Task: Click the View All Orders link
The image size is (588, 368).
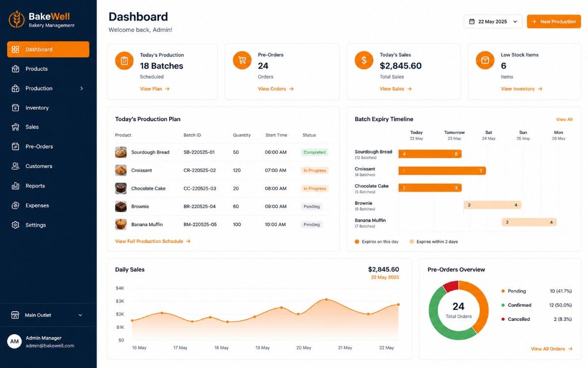Action: point(552,349)
